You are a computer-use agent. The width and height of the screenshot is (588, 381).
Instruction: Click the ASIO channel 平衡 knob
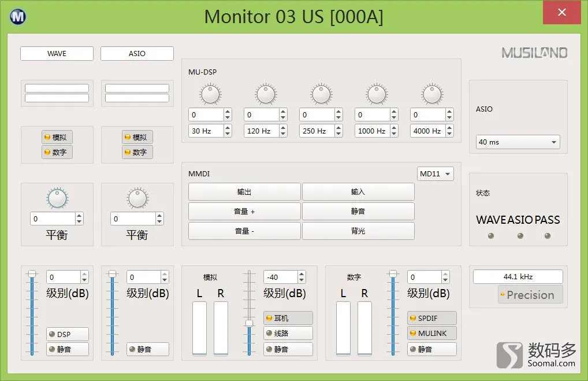137,198
